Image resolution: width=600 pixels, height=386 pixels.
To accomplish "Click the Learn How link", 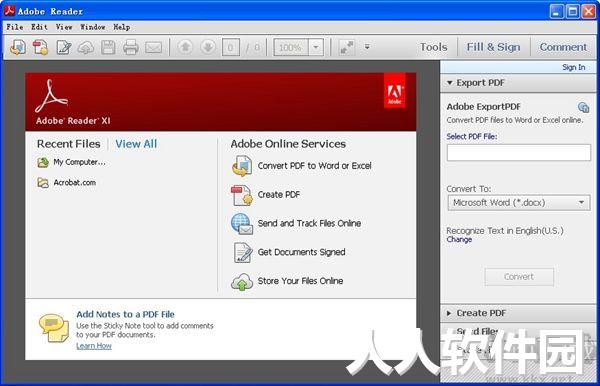I will tap(94, 346).
